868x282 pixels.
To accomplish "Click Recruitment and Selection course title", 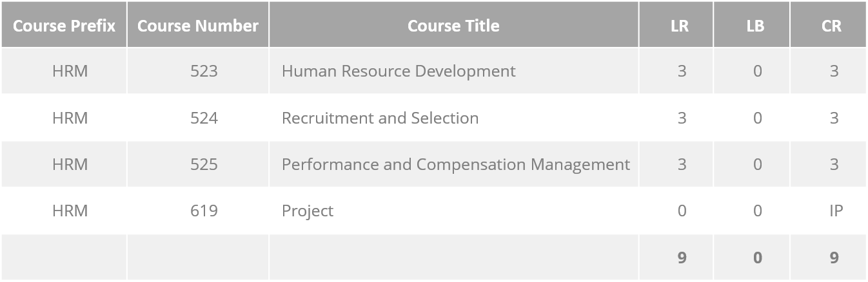I will click(x=380, y=118).
